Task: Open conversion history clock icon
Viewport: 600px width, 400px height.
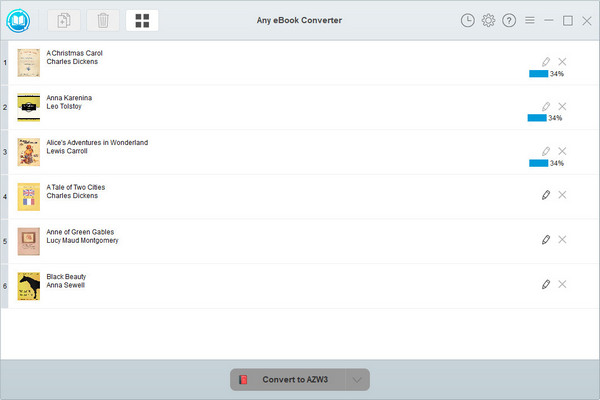Action: click(x=468, y=20)
